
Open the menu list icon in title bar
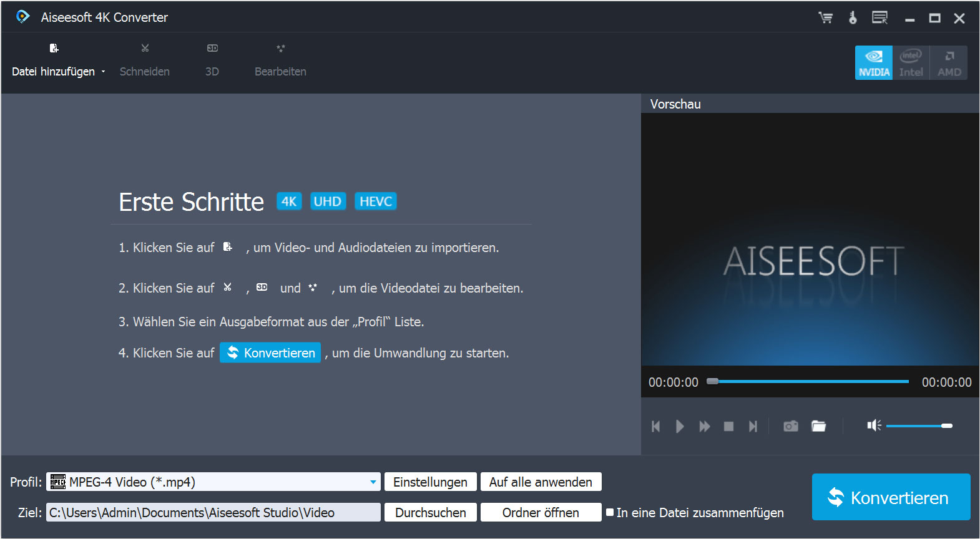click(x=880, y=17)
